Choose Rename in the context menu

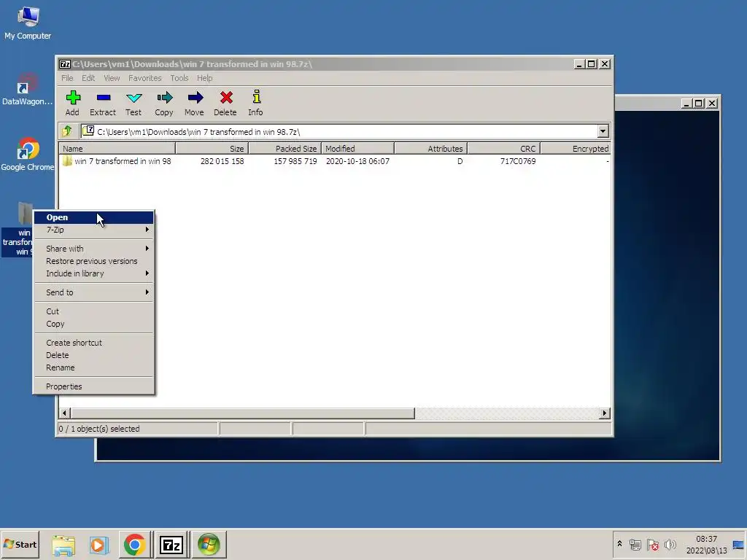(94, 367)
